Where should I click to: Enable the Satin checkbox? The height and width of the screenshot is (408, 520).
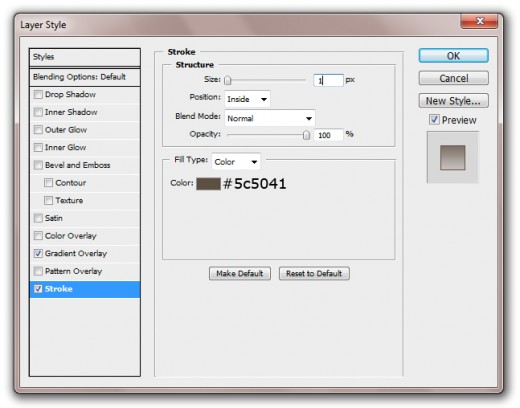[38, 218]
